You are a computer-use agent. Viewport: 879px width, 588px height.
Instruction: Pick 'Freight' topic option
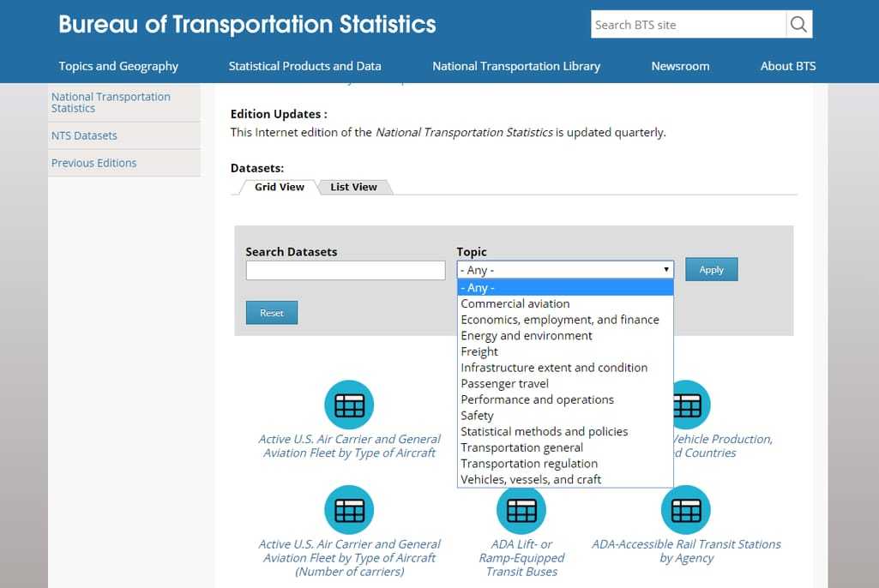479,351
